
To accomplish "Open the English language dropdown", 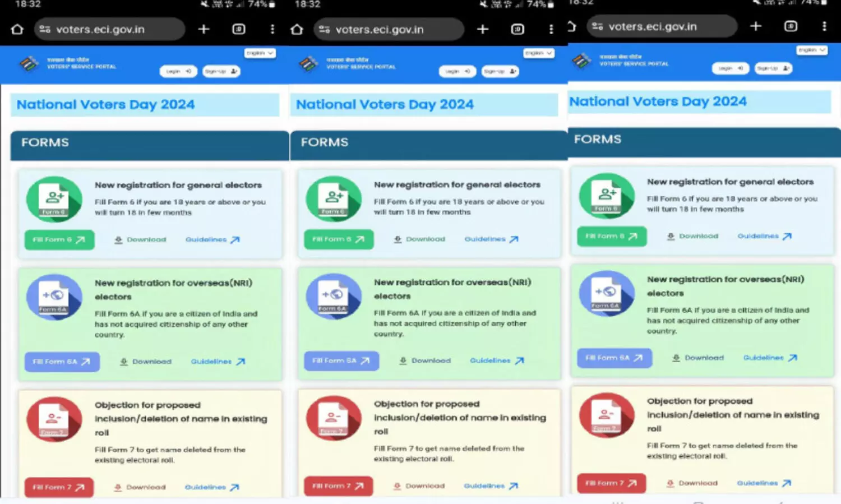I will [x=259, y=53].
